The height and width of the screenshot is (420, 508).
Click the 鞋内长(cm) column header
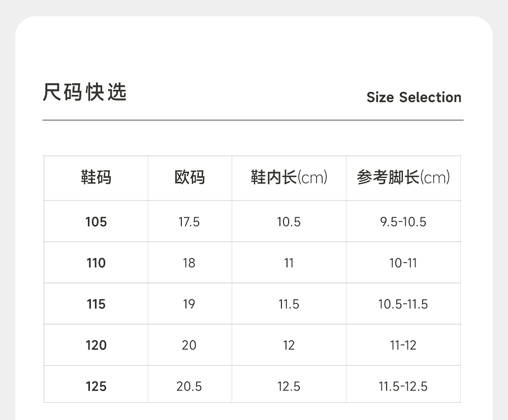pyautogui.click(x=289, y=178)
